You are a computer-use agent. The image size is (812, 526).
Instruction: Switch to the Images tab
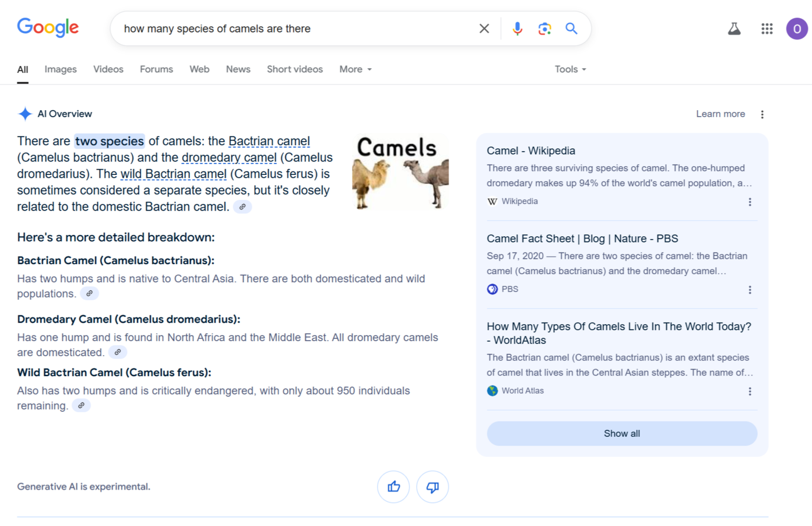61,69
